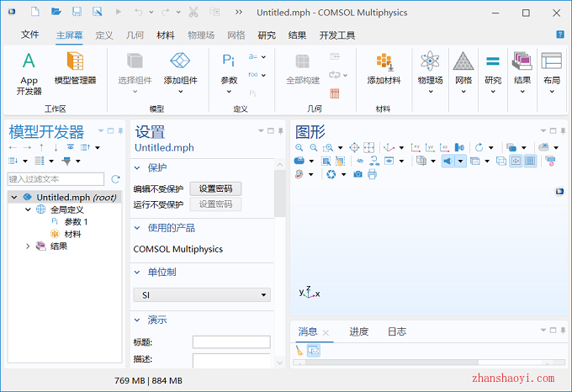
Task: Open the 物理场 atom icon in ribbon
Action: pos(430,61)
